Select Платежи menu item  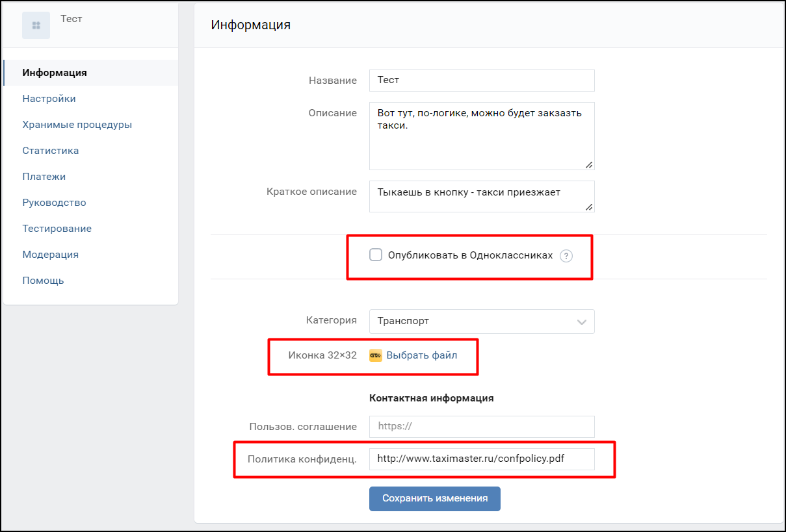[x=44, y=177]
